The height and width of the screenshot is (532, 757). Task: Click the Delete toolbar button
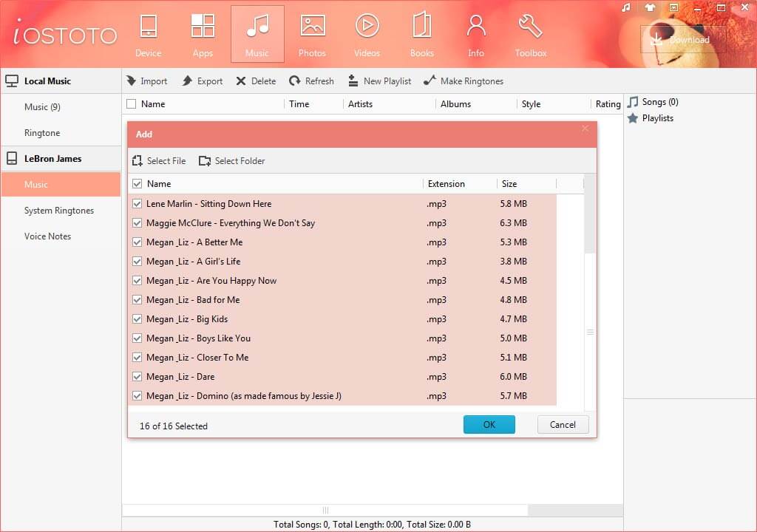pos(256,81)
